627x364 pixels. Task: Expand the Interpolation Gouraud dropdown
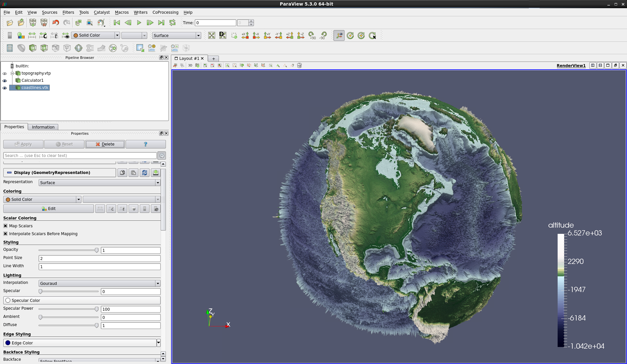(99, 284)
